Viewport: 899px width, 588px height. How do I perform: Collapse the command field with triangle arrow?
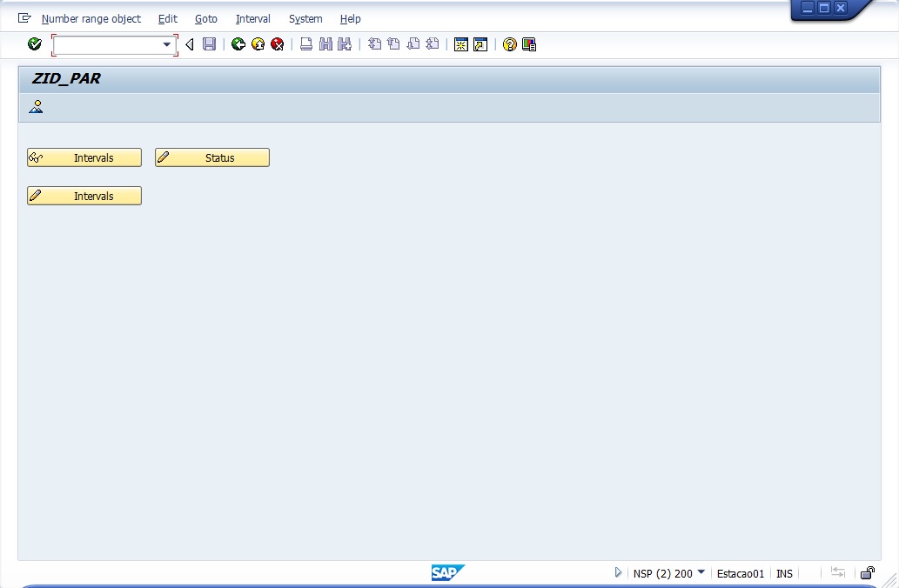[x=190, y=44]
